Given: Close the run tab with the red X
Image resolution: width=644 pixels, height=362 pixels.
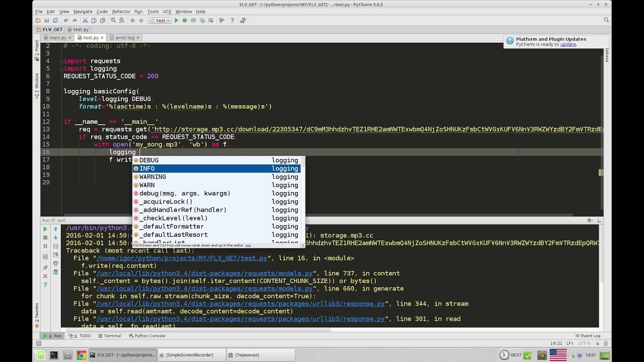Looking at the screenshot, I should coord(45,276).
